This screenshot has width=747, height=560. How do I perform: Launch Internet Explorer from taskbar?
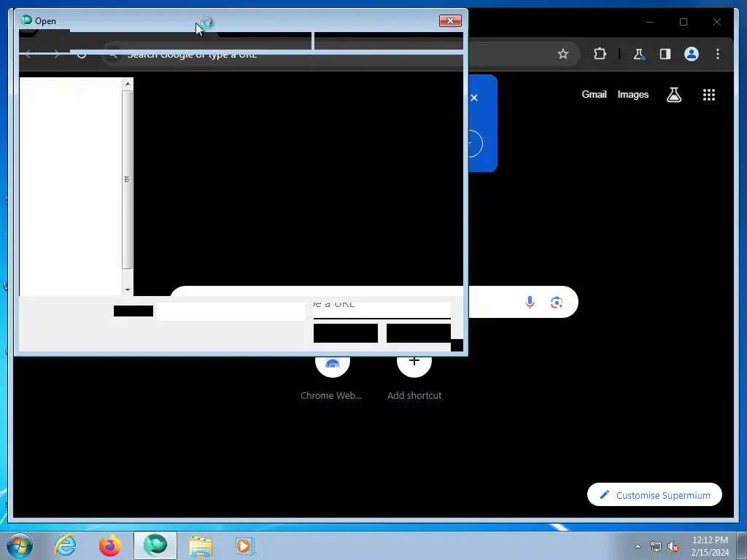65,545
